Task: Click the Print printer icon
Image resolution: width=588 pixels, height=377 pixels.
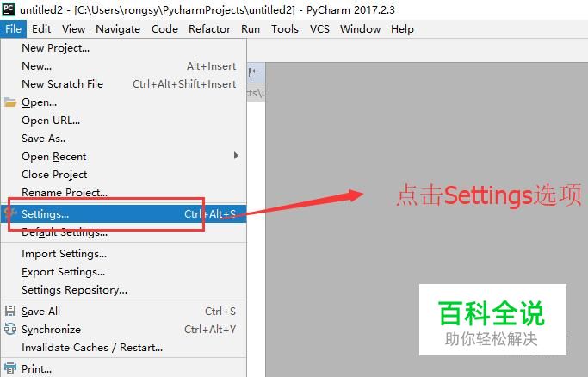Action: click(10, 368)
